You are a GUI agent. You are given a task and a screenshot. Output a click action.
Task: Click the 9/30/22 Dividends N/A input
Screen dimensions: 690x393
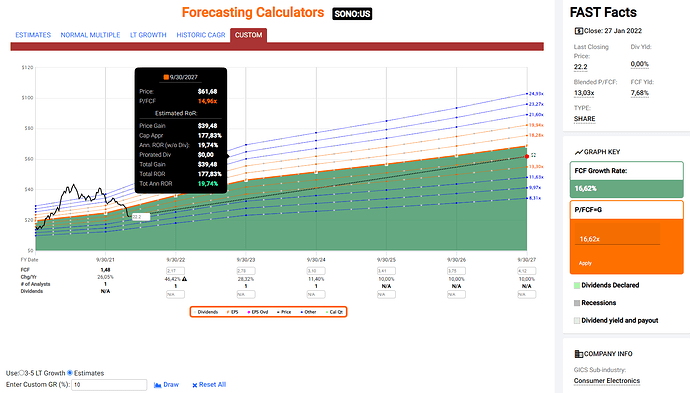pyautogui.click(x=175, y=294)
